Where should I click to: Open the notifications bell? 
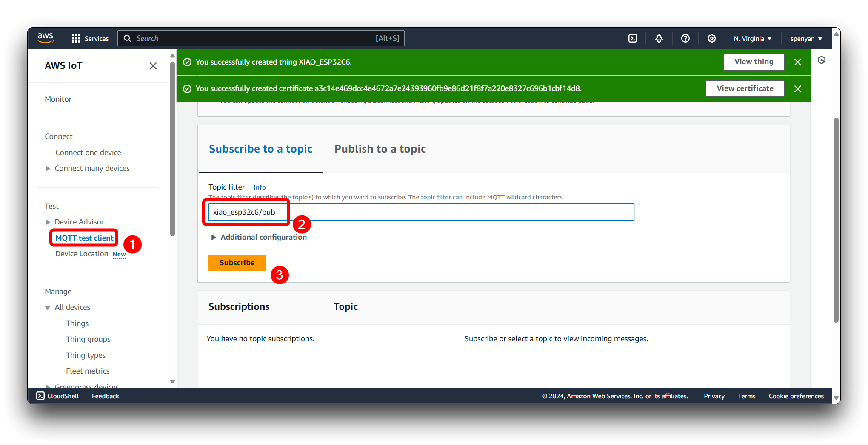(659, 38)
